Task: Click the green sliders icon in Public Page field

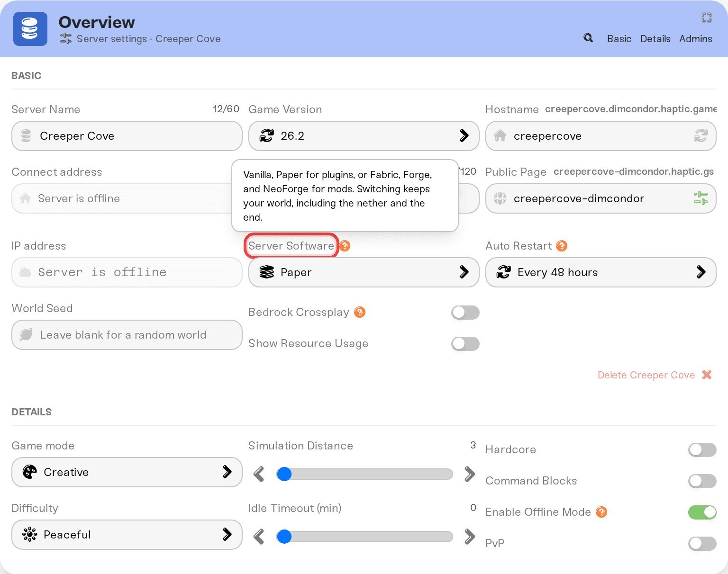Action: click(701, 198)
